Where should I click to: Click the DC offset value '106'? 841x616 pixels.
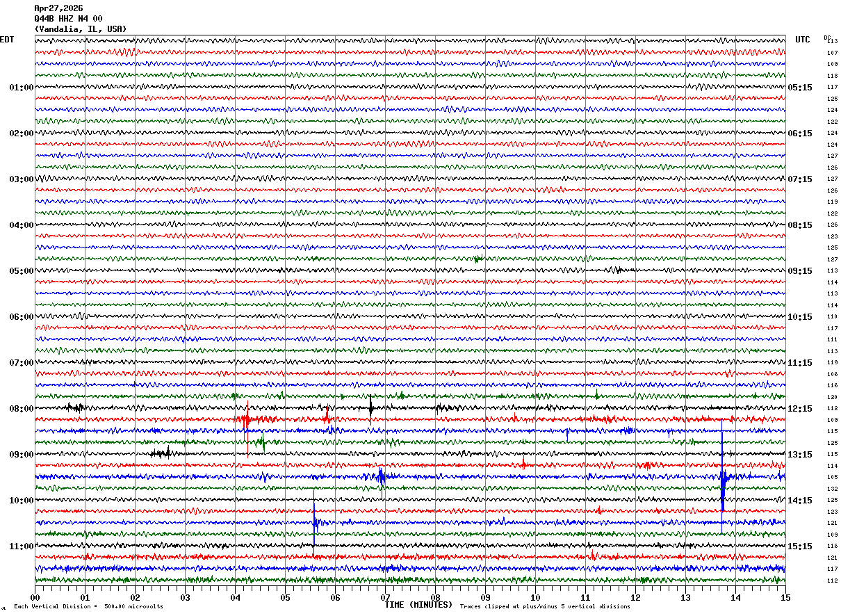point(832,374)
